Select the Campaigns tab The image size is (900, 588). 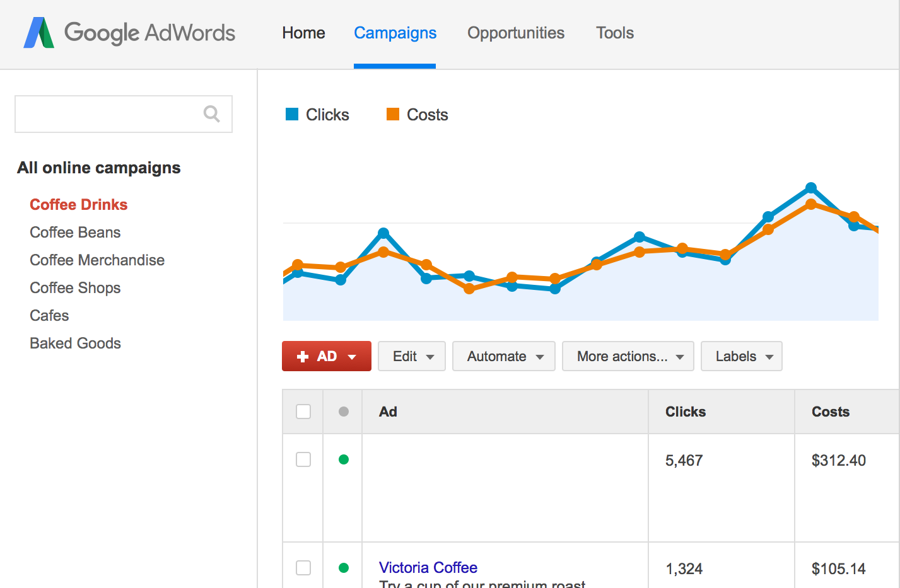(395, 33)
